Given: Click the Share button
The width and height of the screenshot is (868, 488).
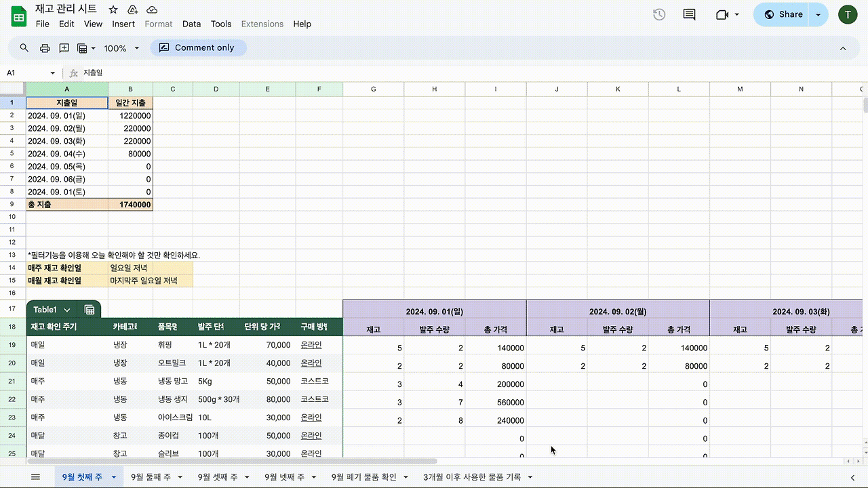Looking at the screenshot, I should pyautogui.click(x=783, y=15).
